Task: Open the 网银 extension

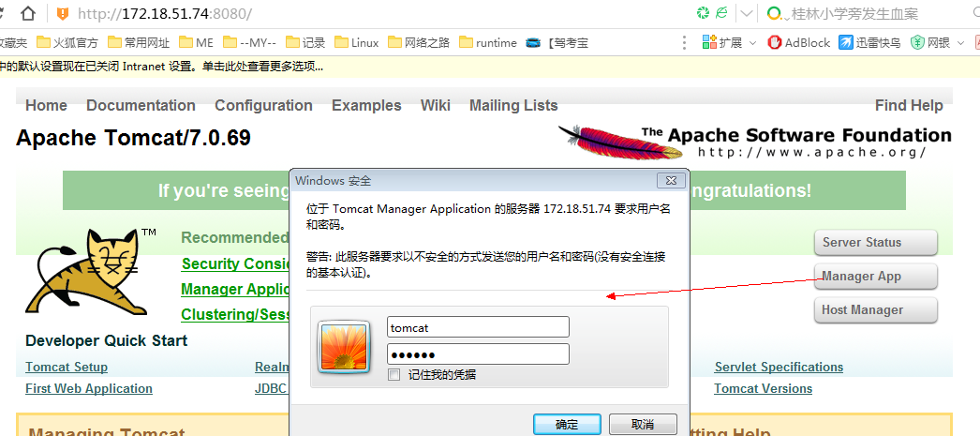Action: [930, 42]
